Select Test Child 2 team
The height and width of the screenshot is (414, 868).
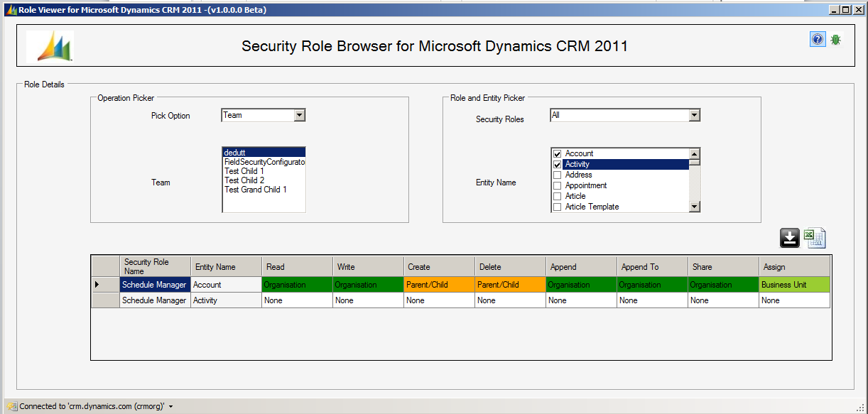click(264, 180)
